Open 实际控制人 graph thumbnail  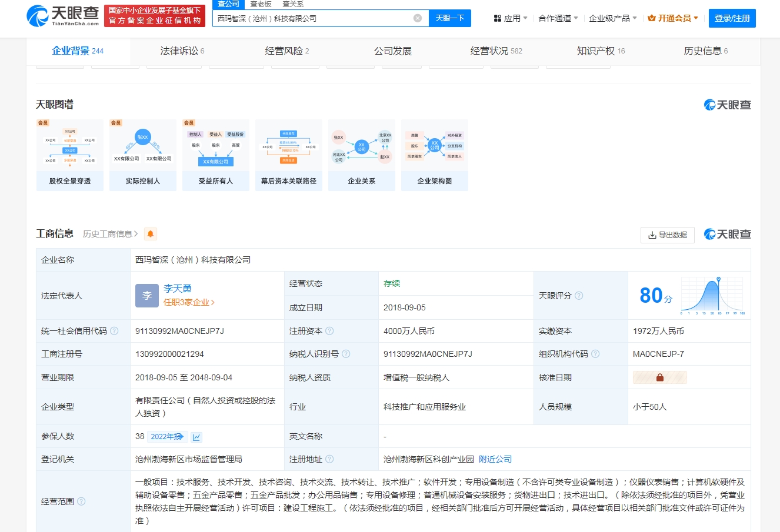pos(143,155)
